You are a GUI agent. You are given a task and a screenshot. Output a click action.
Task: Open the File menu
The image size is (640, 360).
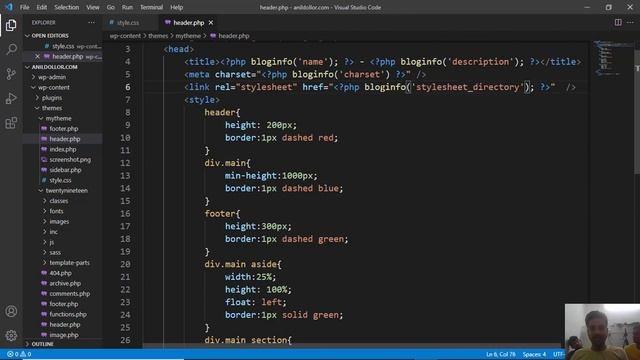click(x=24, y=7)
